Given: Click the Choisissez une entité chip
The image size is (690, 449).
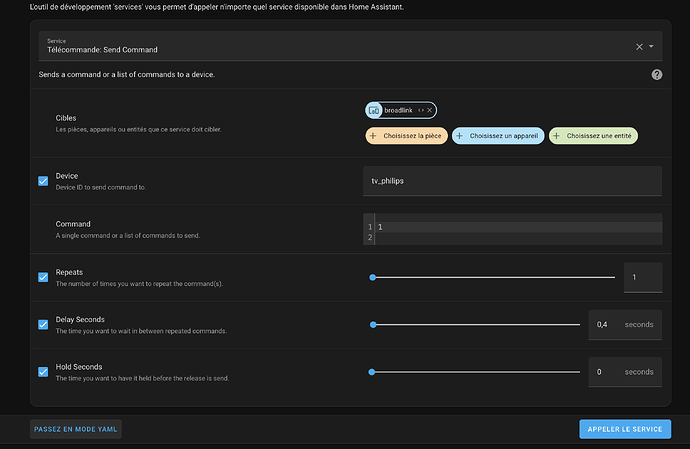Looking at the screenshot, I should 594,135.
